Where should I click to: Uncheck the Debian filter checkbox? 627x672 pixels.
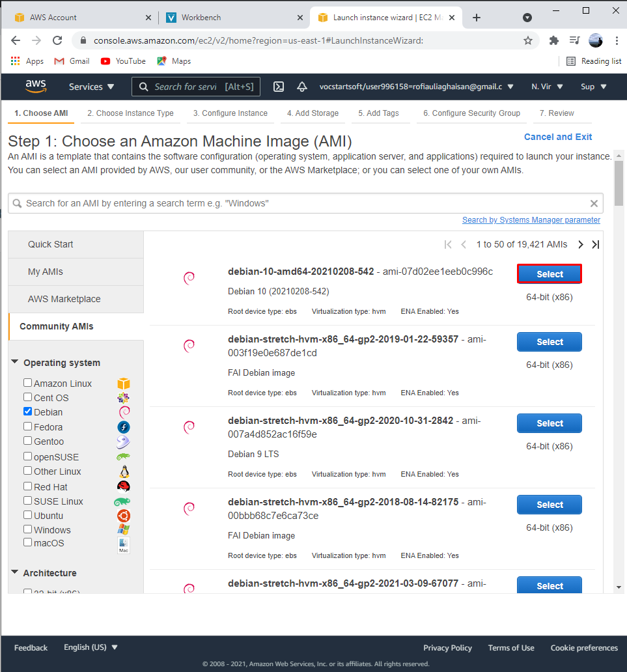28,412
